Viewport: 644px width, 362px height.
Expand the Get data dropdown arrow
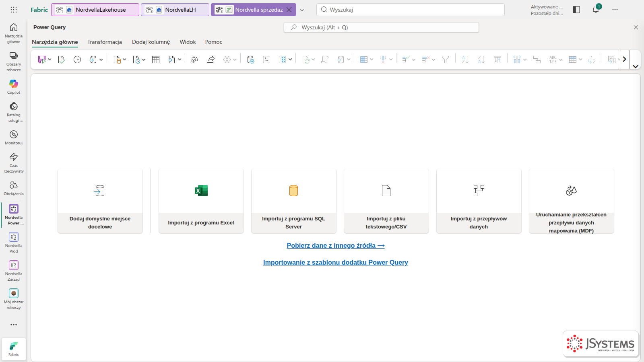pyautogui.click(x=124, y=60)
